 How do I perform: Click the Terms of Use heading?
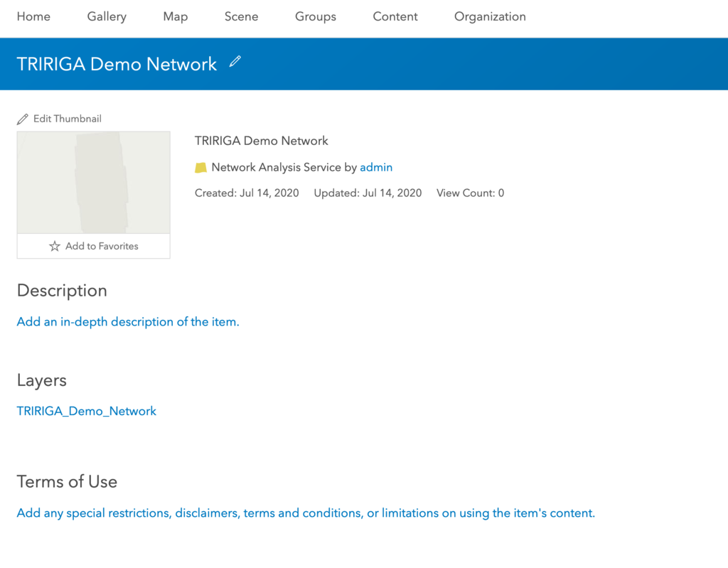coord(67,481)
